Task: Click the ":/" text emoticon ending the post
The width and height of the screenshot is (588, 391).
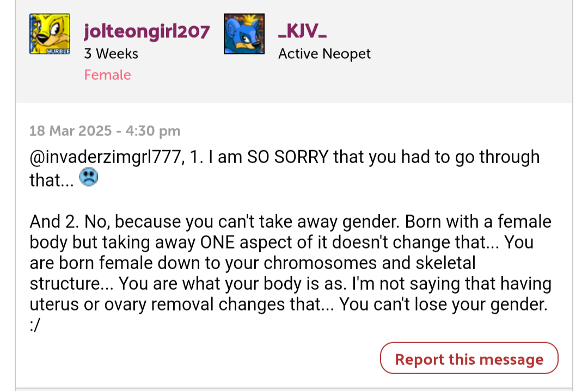Action: 35,325
